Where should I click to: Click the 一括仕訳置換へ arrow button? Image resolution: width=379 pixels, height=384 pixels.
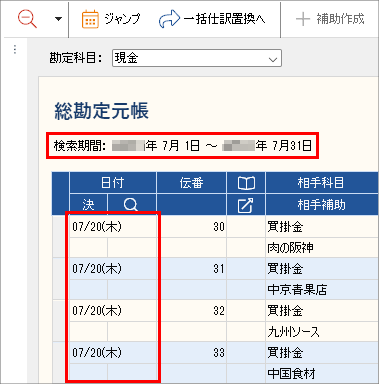click(212, 19)
